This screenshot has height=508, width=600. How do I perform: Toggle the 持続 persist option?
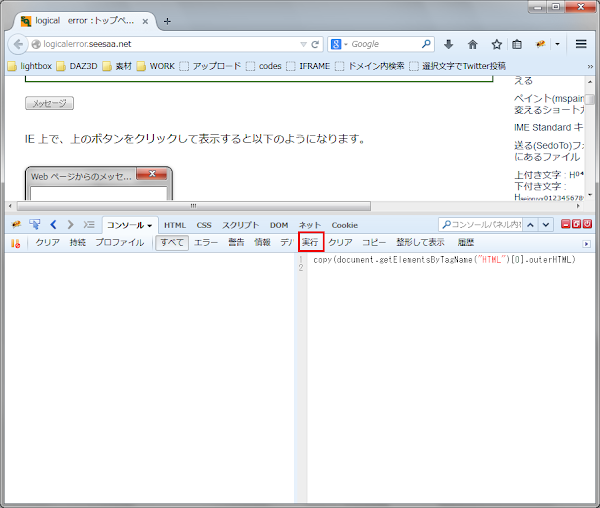coord(78,243)
